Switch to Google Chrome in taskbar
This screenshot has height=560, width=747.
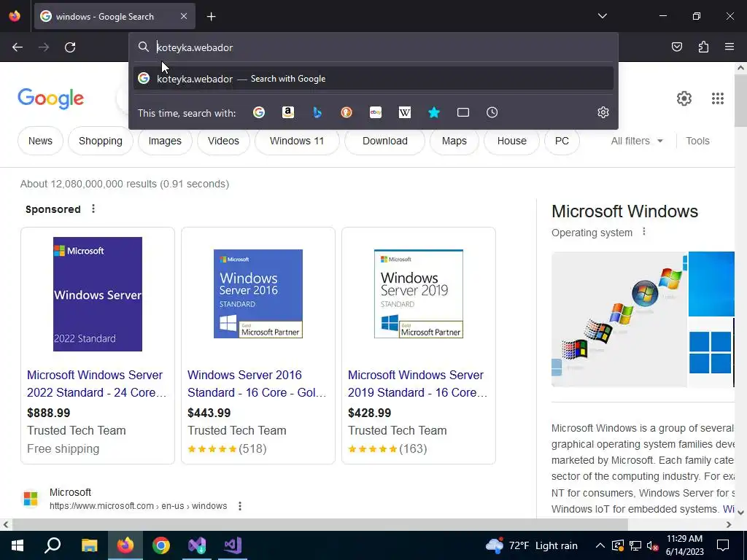(x=161, y=545)
